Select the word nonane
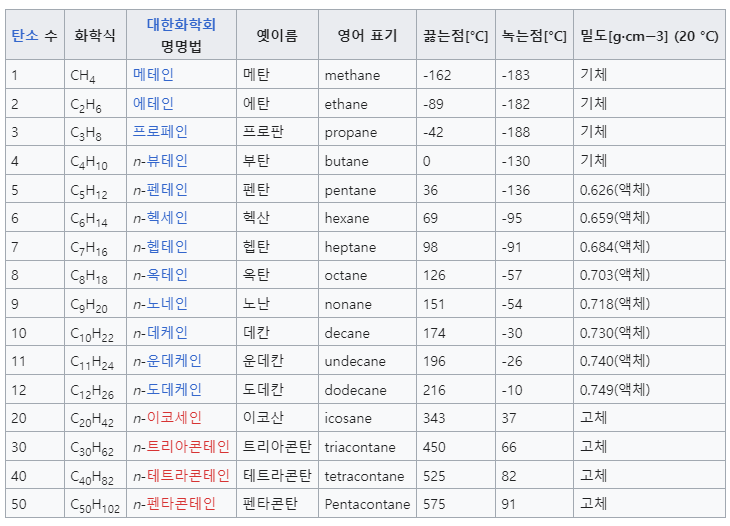730x526 pixels. pos(348,304)
